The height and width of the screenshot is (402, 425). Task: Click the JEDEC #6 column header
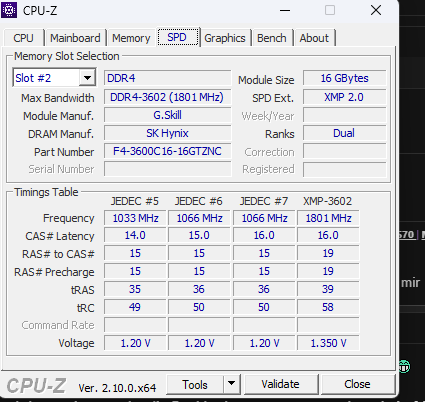(199, 201)
